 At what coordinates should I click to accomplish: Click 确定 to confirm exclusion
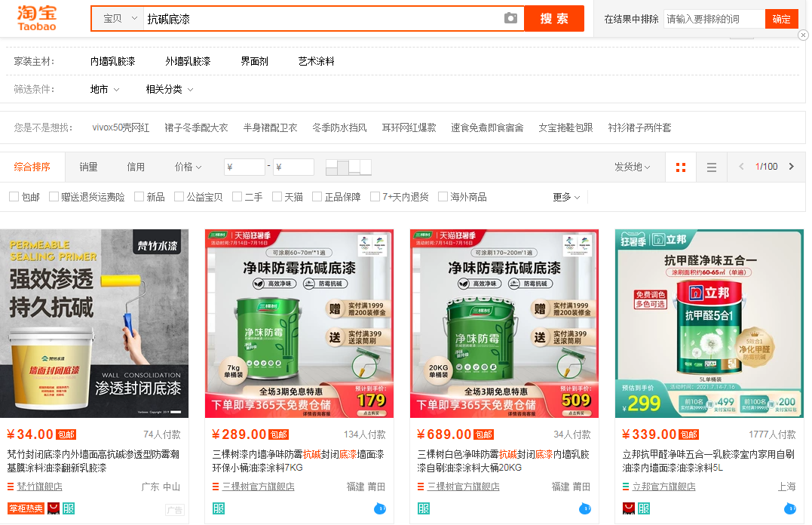(781, 19)
